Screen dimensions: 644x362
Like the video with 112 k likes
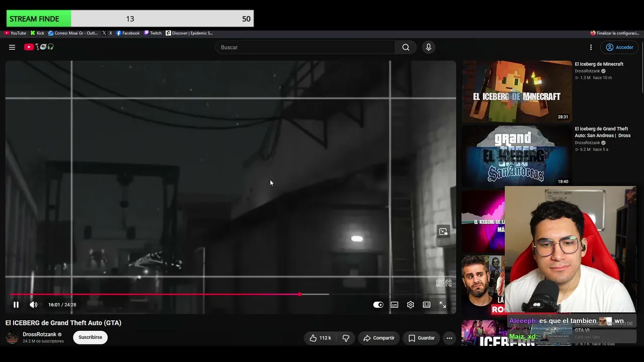click(320, 338)
